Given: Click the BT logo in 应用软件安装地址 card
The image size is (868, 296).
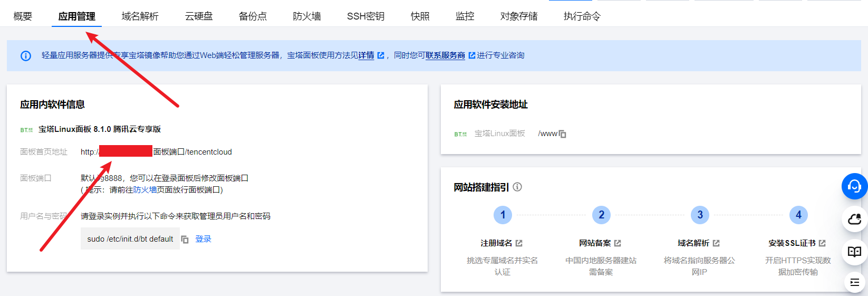Looking at the screenshot, I should (460, 135).
